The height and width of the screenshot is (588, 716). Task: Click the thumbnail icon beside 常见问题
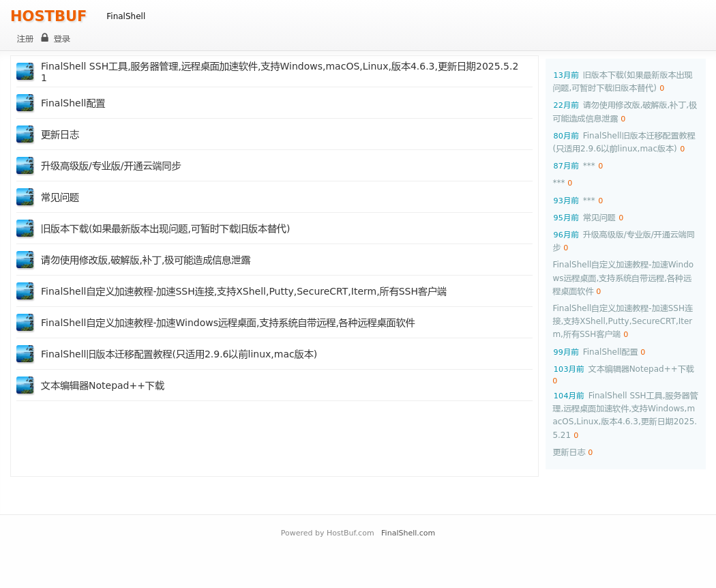25,197
